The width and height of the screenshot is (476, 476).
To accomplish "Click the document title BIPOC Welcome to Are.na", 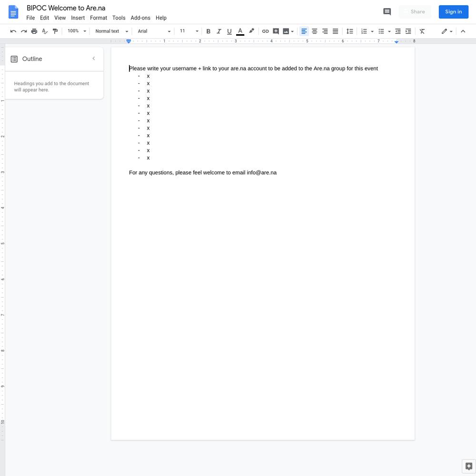I will click(66, 8).
